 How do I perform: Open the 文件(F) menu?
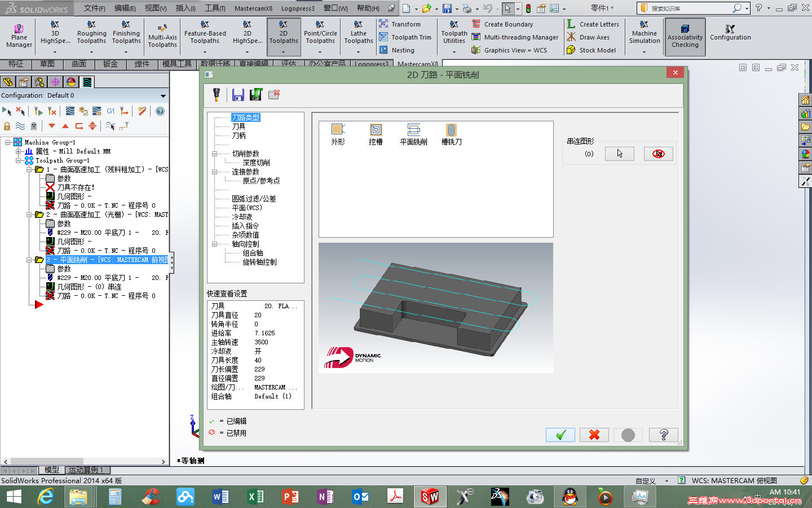(x=95, y=8)
